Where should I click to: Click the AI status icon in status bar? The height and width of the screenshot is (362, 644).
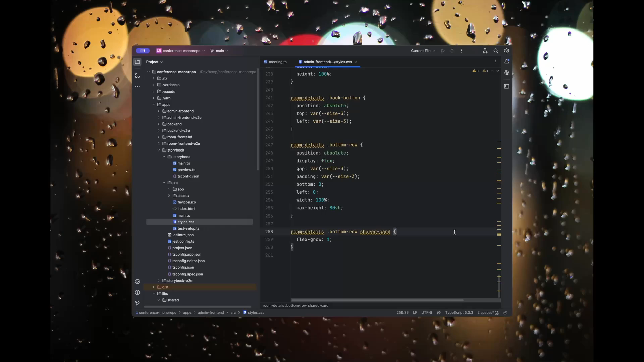click(439, 313)
